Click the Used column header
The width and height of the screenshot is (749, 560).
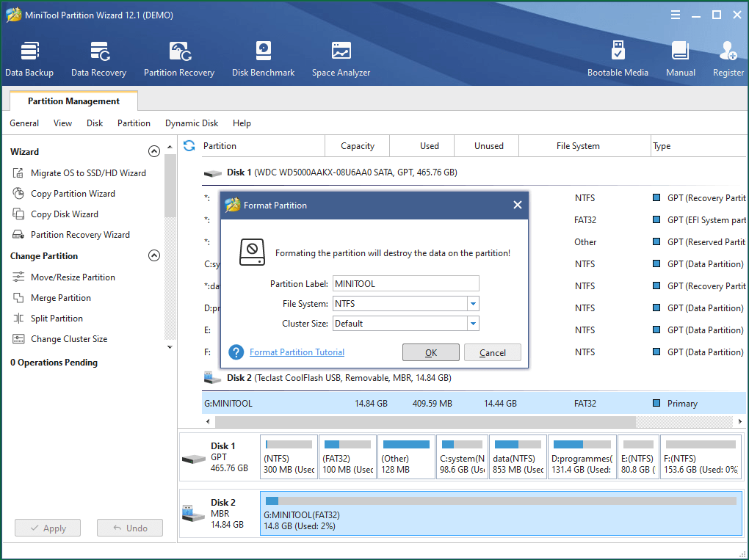pyautogui.click(x=422, y=145)
